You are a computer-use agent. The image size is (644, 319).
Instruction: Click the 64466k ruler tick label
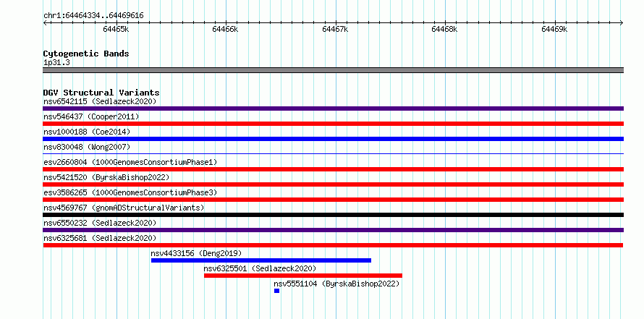(x=225, y=29)
